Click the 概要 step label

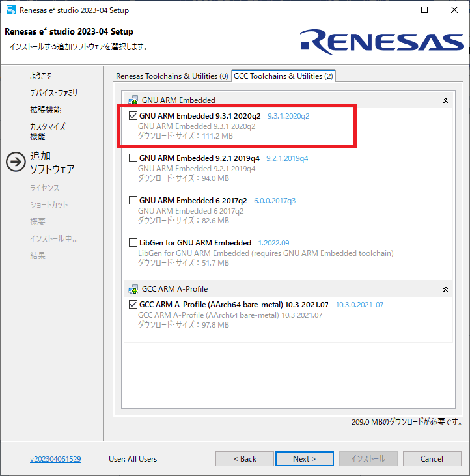pos(38,221)
